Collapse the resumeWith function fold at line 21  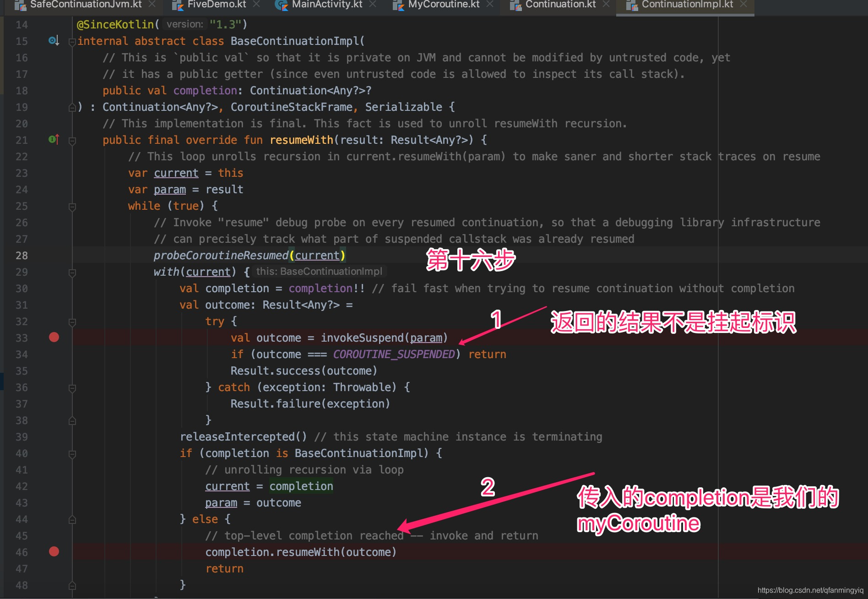coord(72,141)
